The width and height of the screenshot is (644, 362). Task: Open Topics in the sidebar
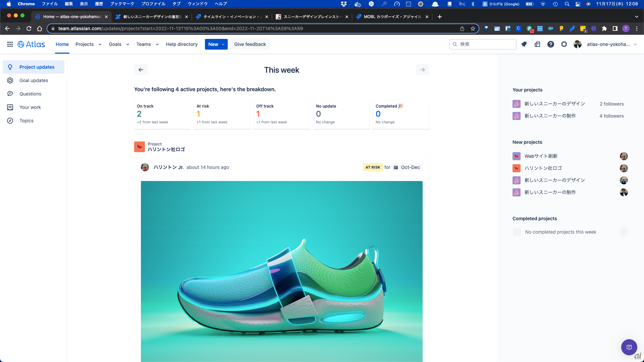(26, 121)
